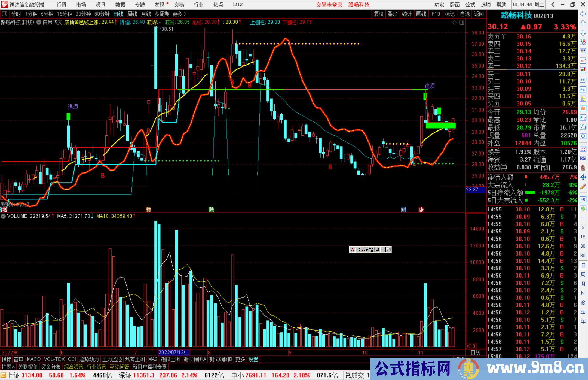
Task: Open the indicator dropdown next to 路畅科技(日线)
Action: pyautogui.click(x=39, y=22)
